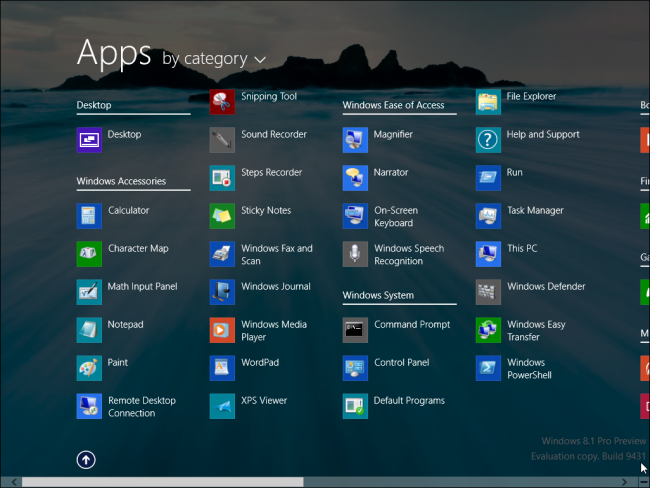Open Windows Defender wall icon

point(488,292)
